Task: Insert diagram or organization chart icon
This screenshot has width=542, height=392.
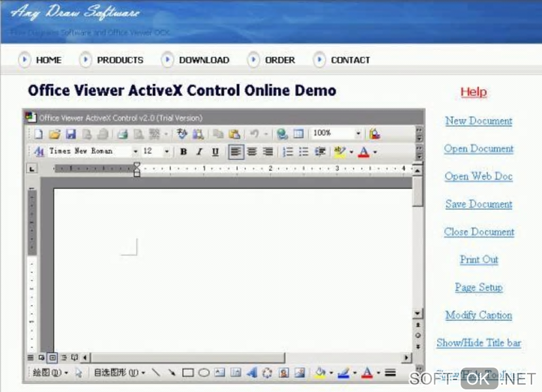Action: (267, 373)
